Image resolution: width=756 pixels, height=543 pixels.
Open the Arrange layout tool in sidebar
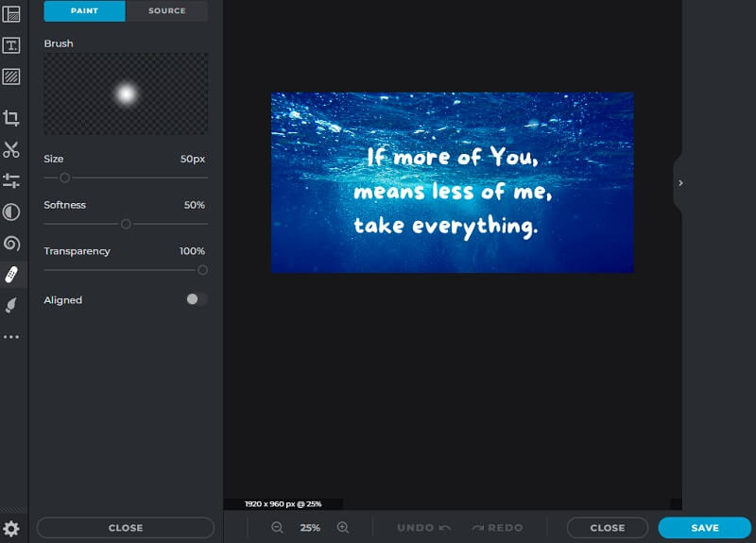[x=11, y=14]
